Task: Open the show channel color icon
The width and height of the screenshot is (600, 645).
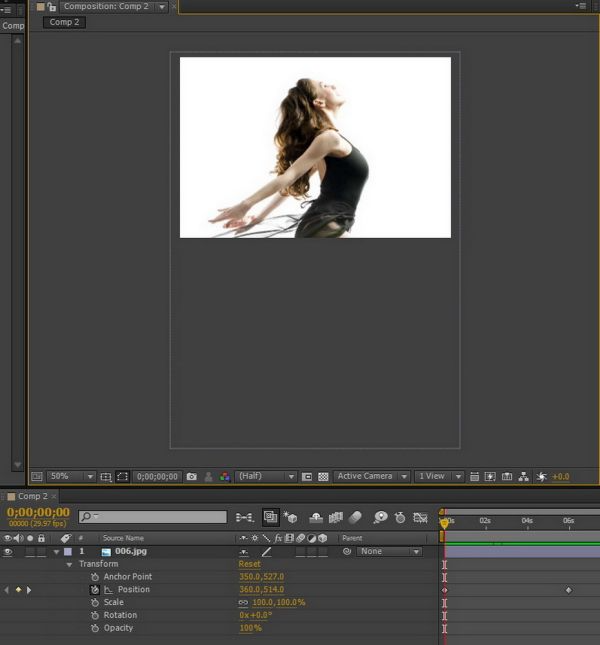Action: click(x=225, y=477)
